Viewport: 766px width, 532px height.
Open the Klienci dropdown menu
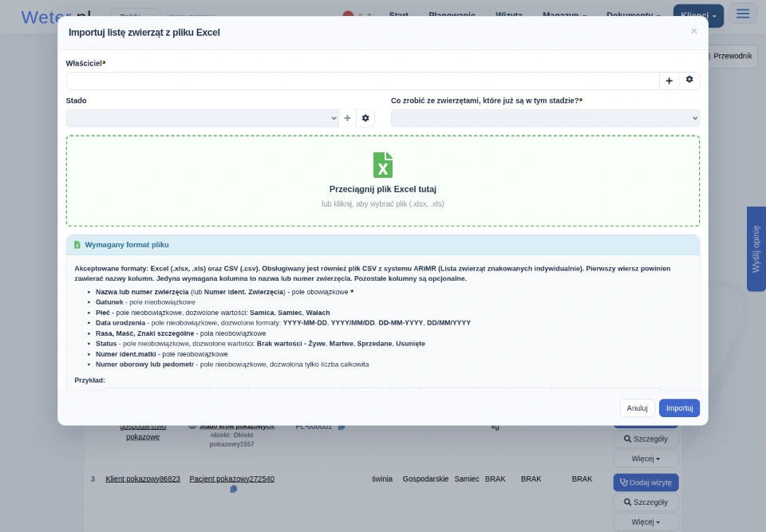(698, 16)
